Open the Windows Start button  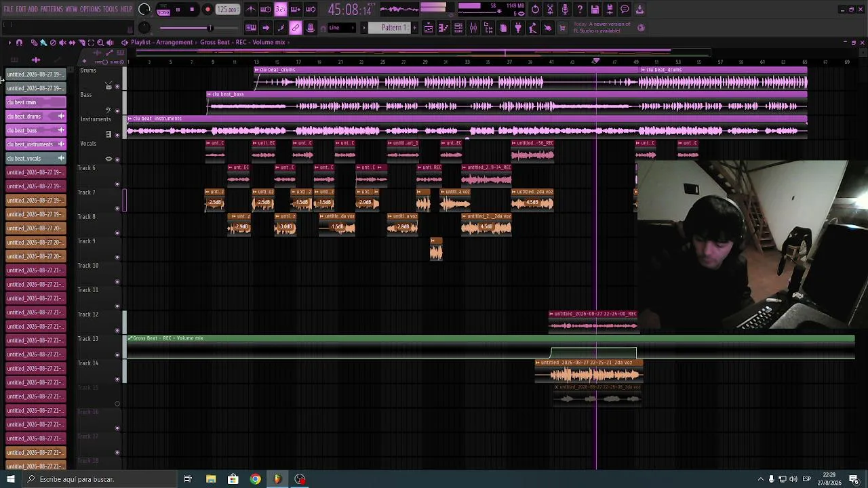pos(11,479)
